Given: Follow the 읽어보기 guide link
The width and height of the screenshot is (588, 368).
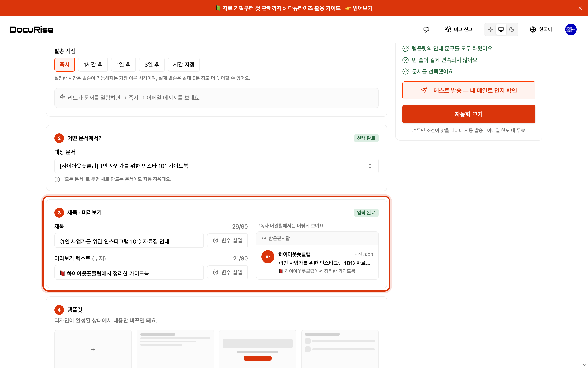Looking at the screenshot, I should tap(359, 8).
